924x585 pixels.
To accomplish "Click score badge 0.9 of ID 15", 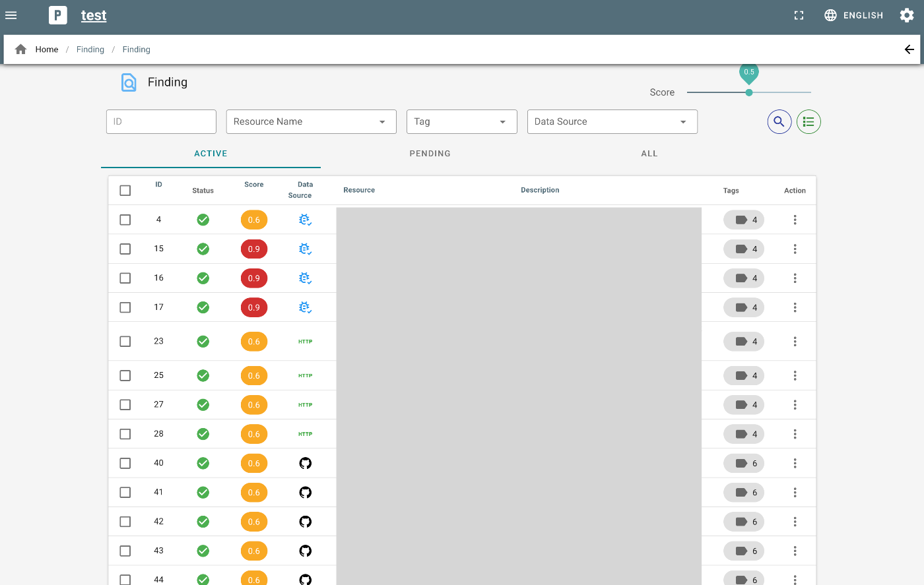I will pyautogui.click(x=254, y=249).
